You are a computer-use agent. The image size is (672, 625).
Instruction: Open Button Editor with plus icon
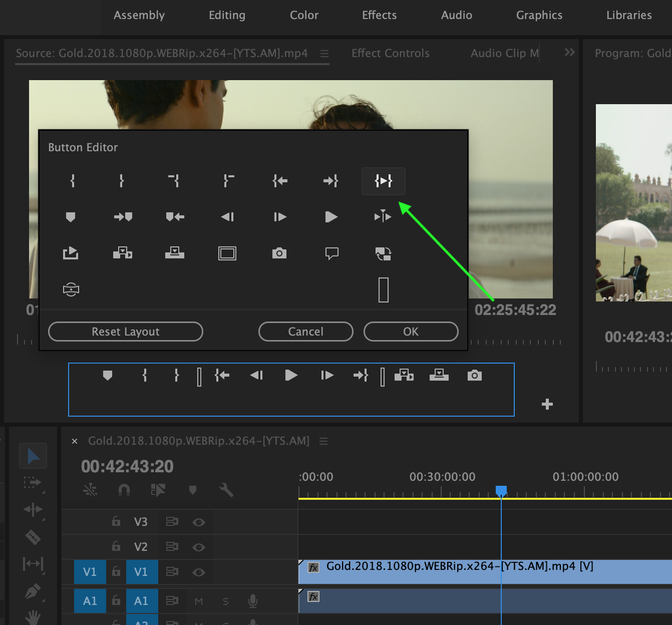[x=547, y=404]
